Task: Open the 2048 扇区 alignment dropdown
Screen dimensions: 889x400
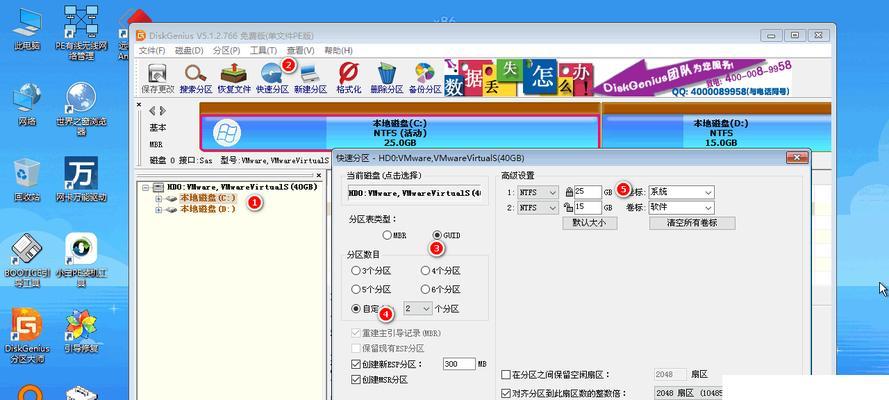Action: (687, 393)
